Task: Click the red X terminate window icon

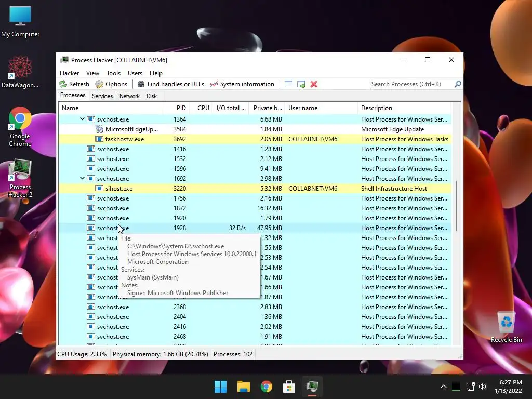Action: tap(314, 84)
